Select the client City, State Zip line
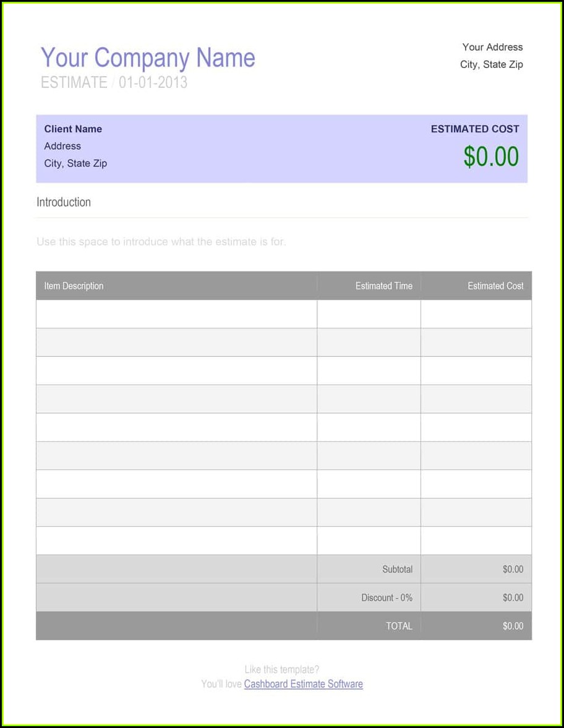The height and width of the screenshot is (728, 564). click(x=75, y=164)
